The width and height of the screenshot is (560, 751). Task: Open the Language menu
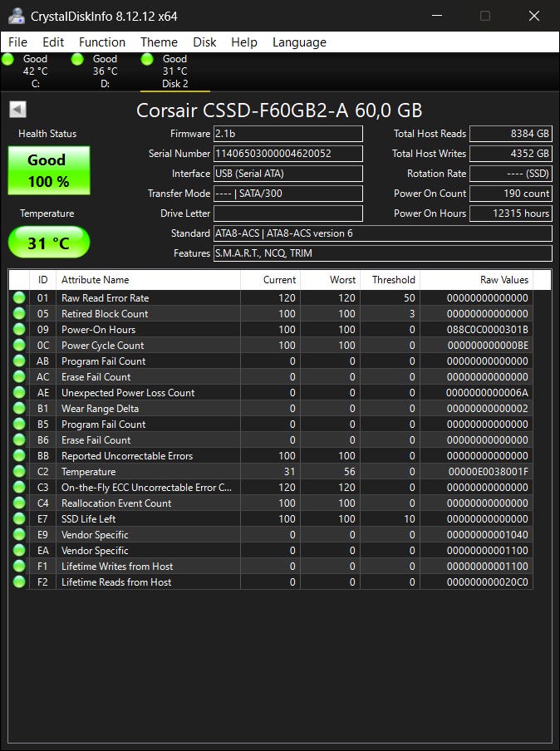pos(299,42)
